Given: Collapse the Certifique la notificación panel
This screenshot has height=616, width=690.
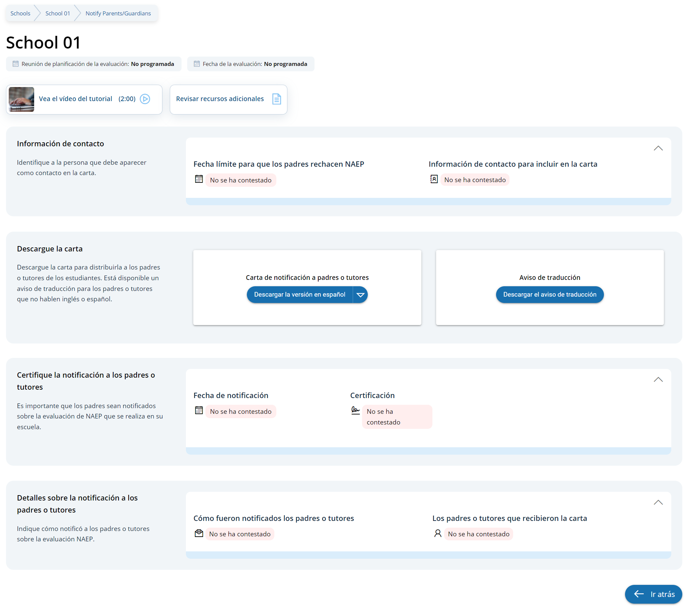Looking at the screenshot, I should tap(658, 379).
